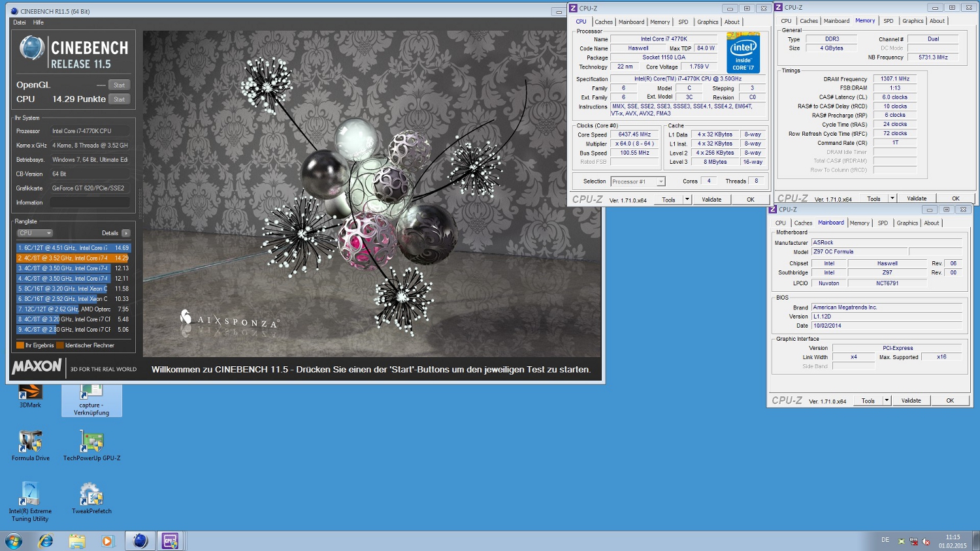Switch to the SPD tab in the CPU-Z Memory window
Viewport: 980px width, 551px height.
tap(889, 21)
